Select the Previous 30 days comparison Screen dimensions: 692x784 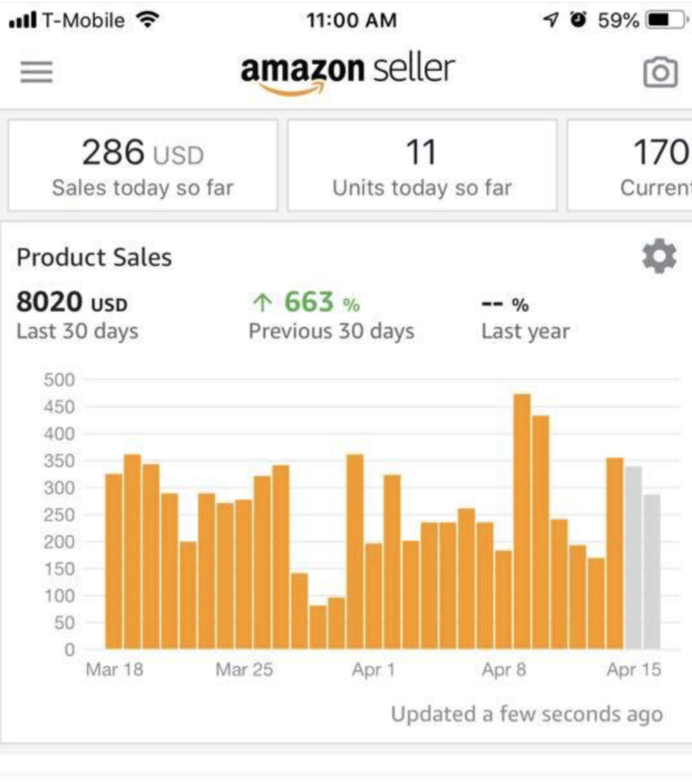pos(331,315)
